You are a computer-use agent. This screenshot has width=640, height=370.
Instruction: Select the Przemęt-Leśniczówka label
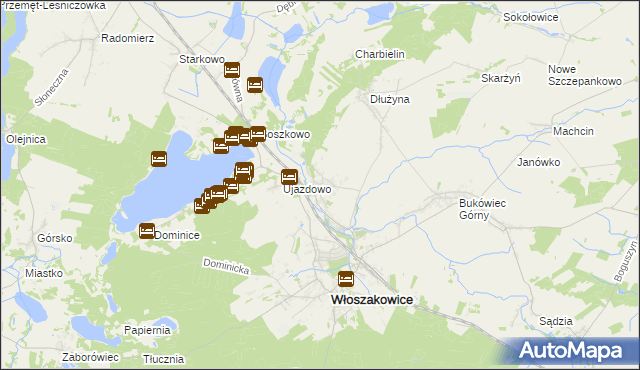53,5
